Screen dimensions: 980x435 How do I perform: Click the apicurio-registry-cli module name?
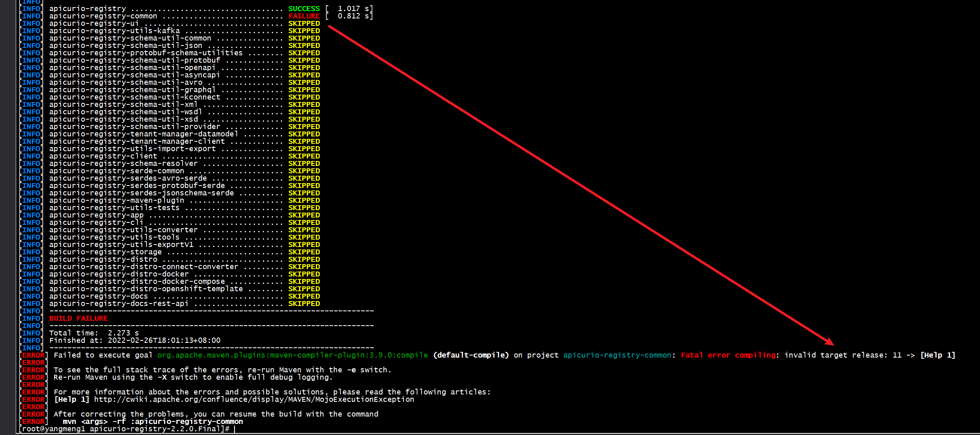point(96,222)
